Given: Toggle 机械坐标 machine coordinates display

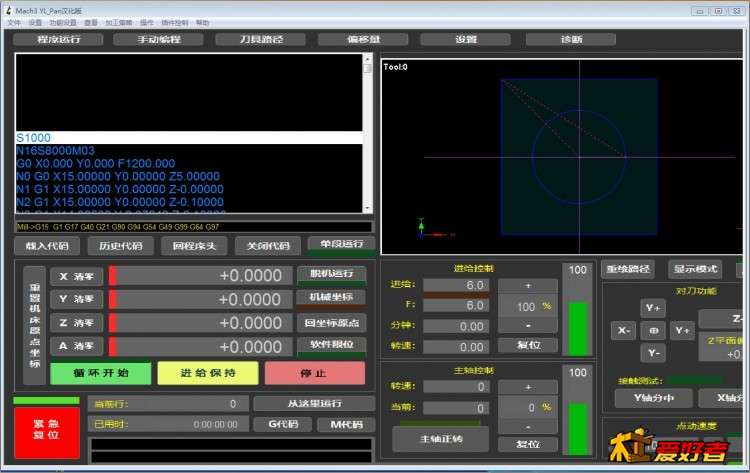Looking at the screenshot, I should (331, 298).
